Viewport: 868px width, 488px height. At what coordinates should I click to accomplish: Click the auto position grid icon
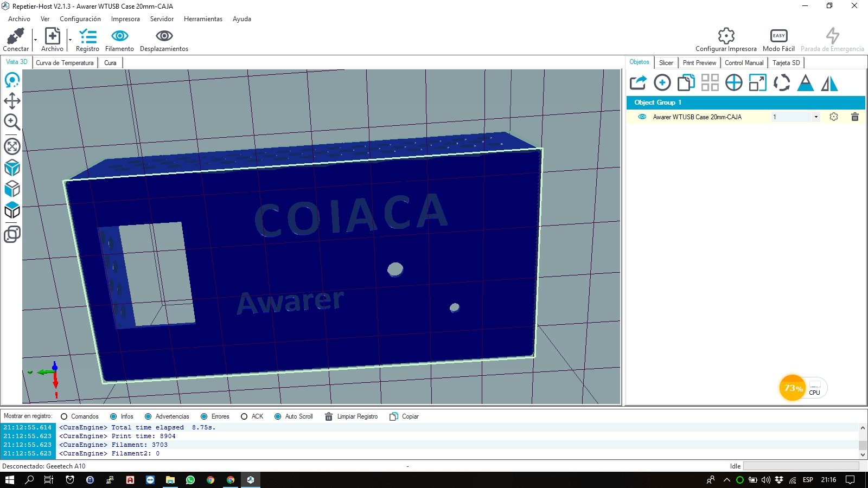[710, 83]
